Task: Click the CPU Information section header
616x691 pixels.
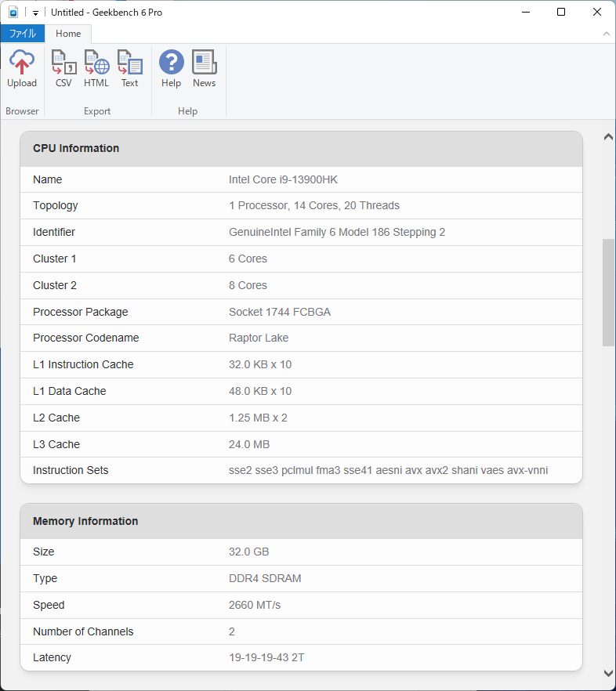Action: coord(76,148)
